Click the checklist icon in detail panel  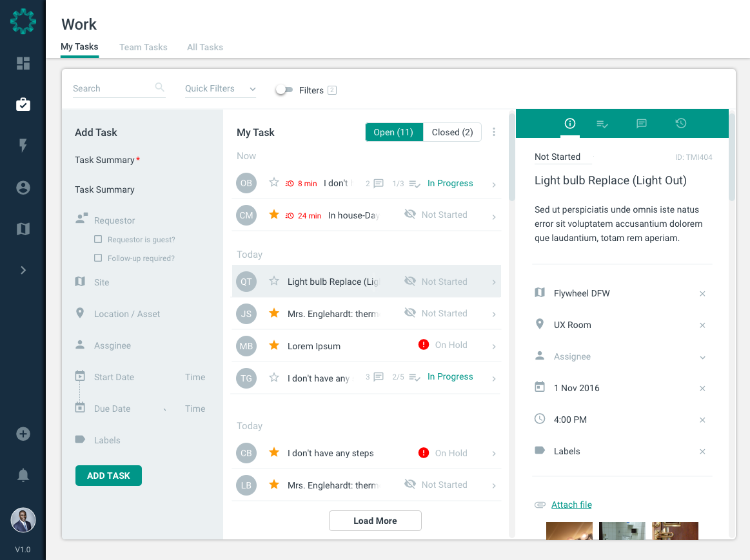click(602, 124)
